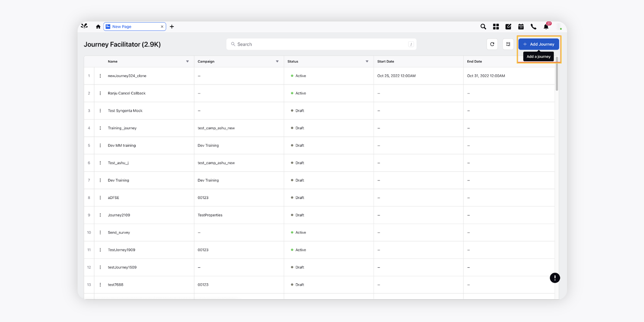644x322 pixels.
Task: Open options menu for Training_journey
Action: pos(100,128)
